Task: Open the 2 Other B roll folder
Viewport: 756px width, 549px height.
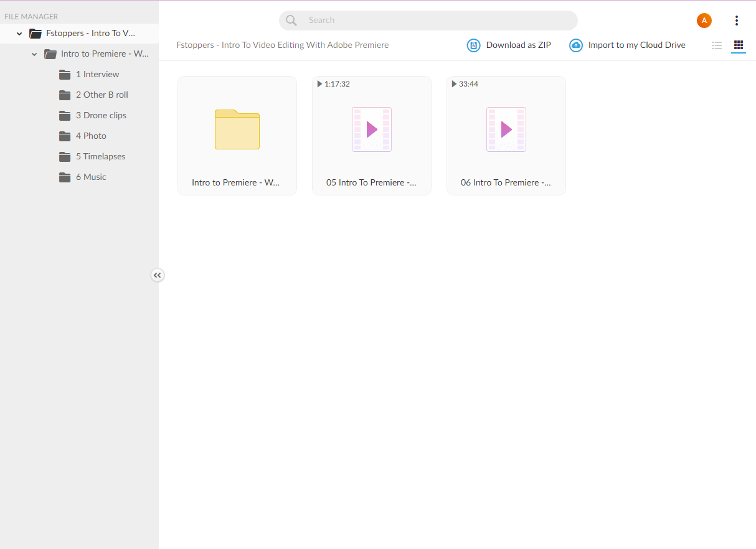Action: click(x=102, y=95)
